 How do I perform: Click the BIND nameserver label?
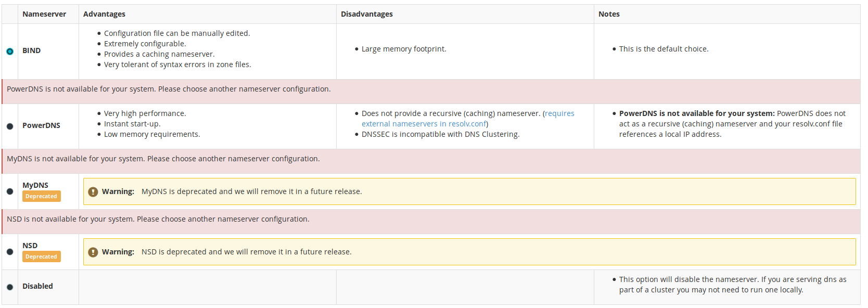tap(32, 50)
